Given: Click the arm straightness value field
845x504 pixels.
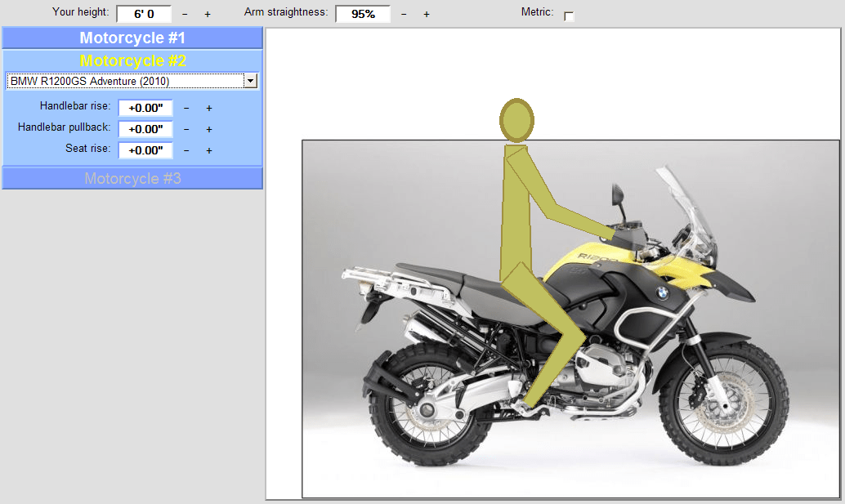Looking at the screenshot, I should [363, 14].
